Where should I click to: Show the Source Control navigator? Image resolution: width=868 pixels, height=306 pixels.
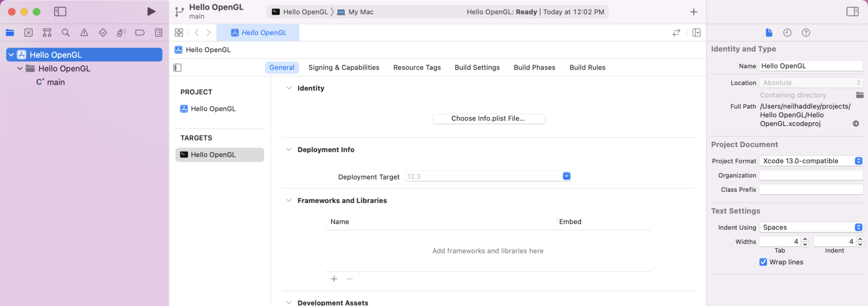click(x=29, y=33)
